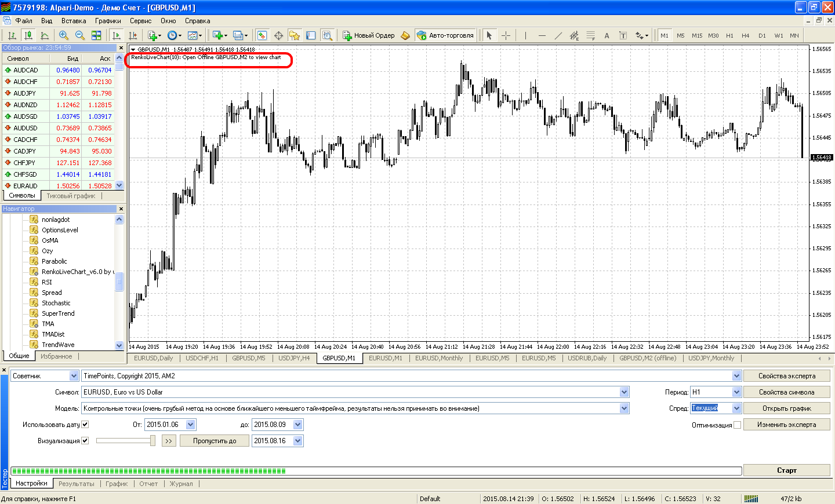Switch to the USDJPY,H4 chart tab
This screenshot has width=835, height=504.
click(x=294, y=358)
